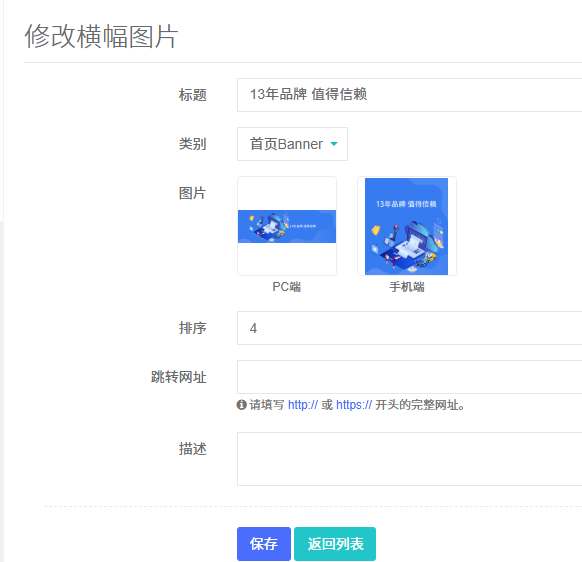Image resolution: width=582 pixels, height=562 pixels.
Task: Click the 修改横幅图片 page heading
Action: tap(101, 36)
